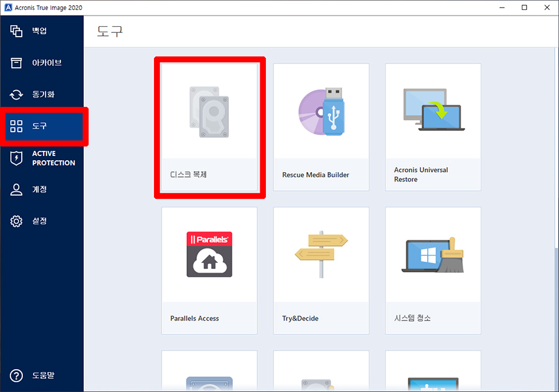Select 아카이브 menu label in sidebar
Viewport: 559px width, 392px height.
click(x=47, y=63)
